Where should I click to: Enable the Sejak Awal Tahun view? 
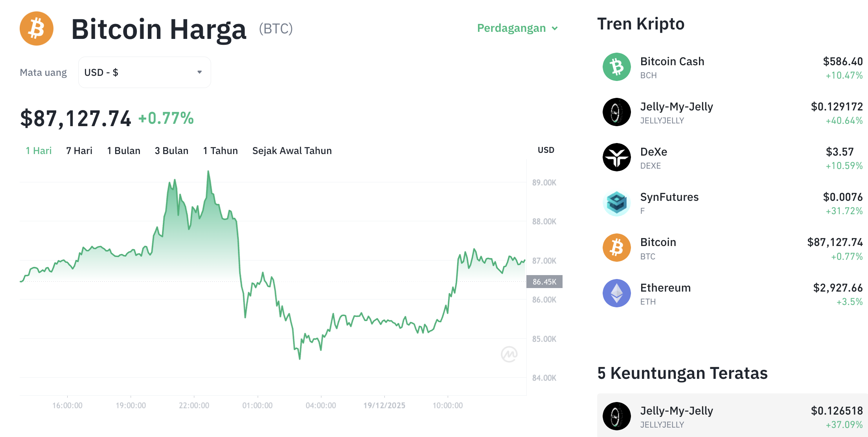(292, 151)
